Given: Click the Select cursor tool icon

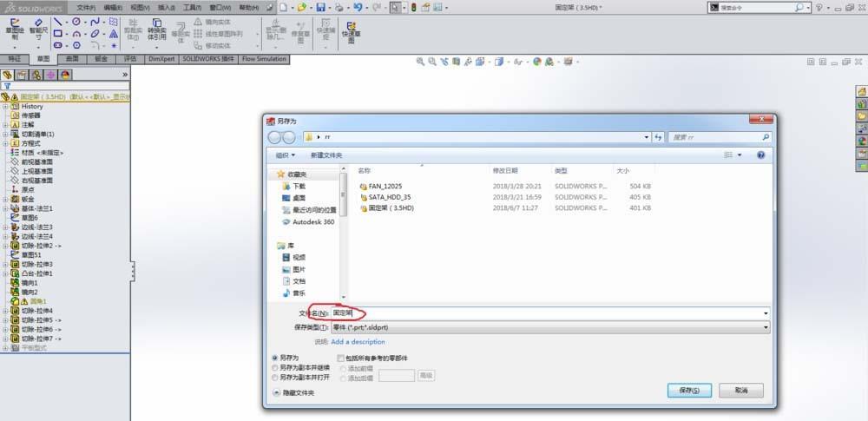Looking at the screenshot, I should [x=394, y=7].
